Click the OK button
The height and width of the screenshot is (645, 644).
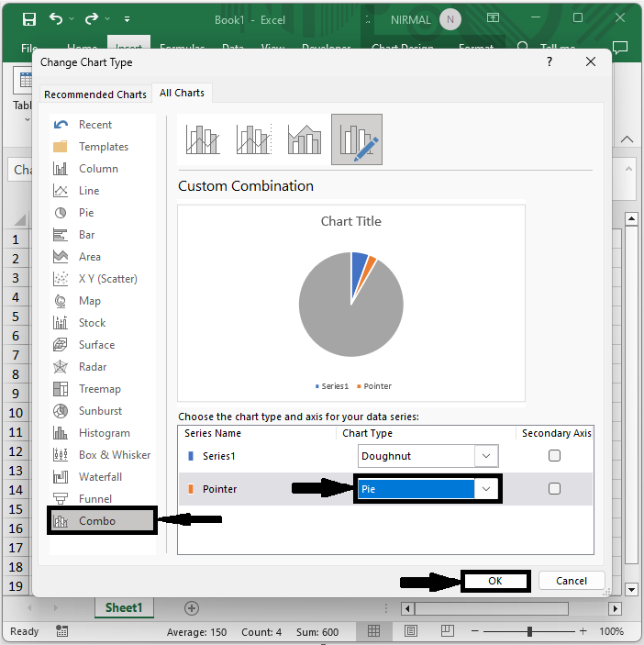point(495,581)
